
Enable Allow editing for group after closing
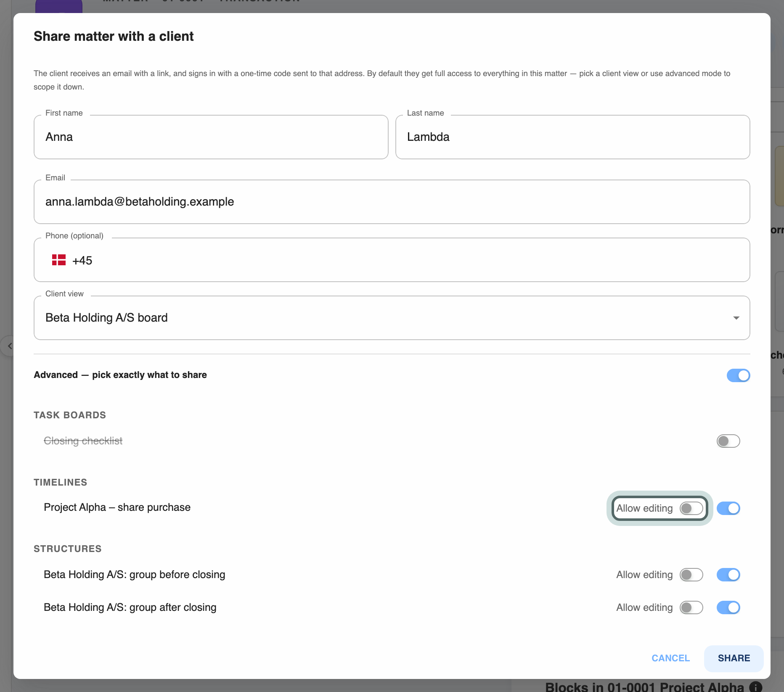coord(691,607)
